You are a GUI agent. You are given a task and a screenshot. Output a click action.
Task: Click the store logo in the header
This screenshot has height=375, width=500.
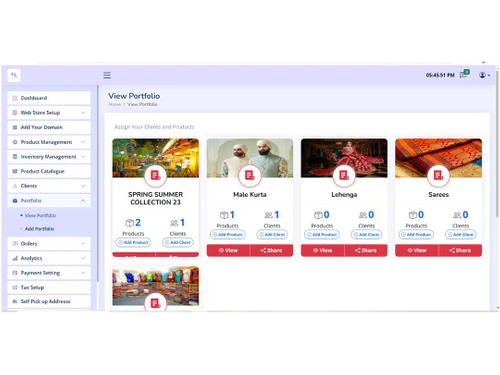(14, 75)
